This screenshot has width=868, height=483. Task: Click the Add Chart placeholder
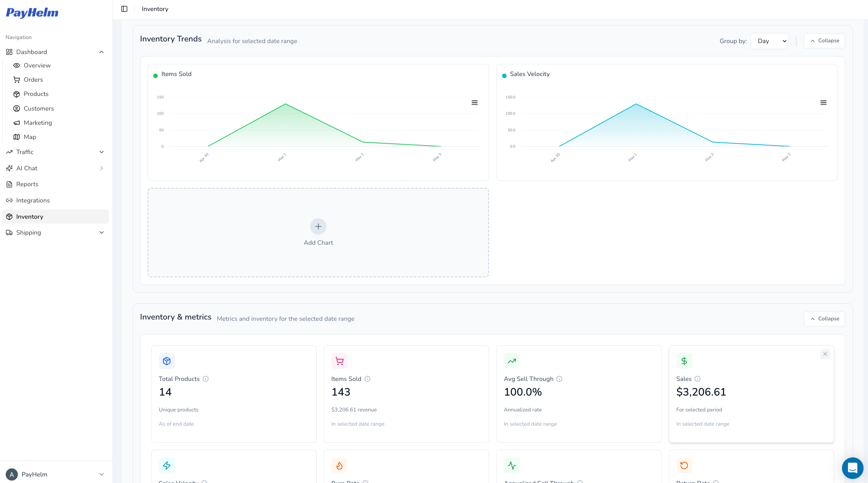(318, 233)
